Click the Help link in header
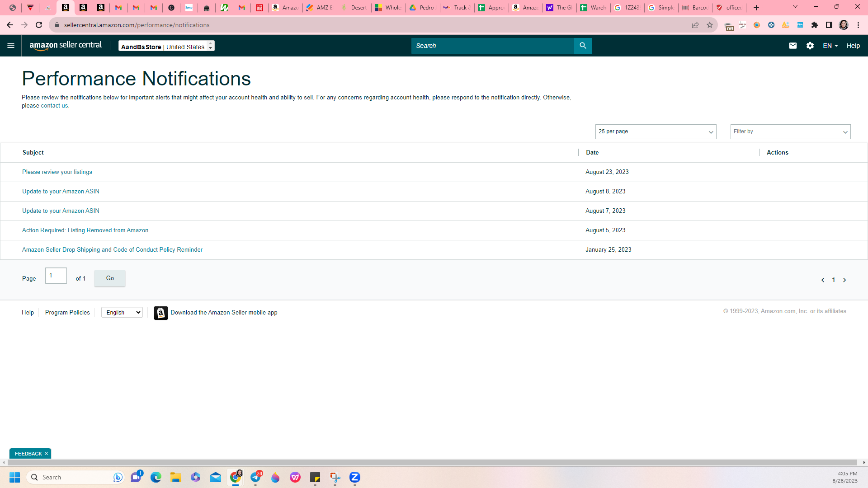The height and width of the screenshot is (488, 868). [853, 46]
